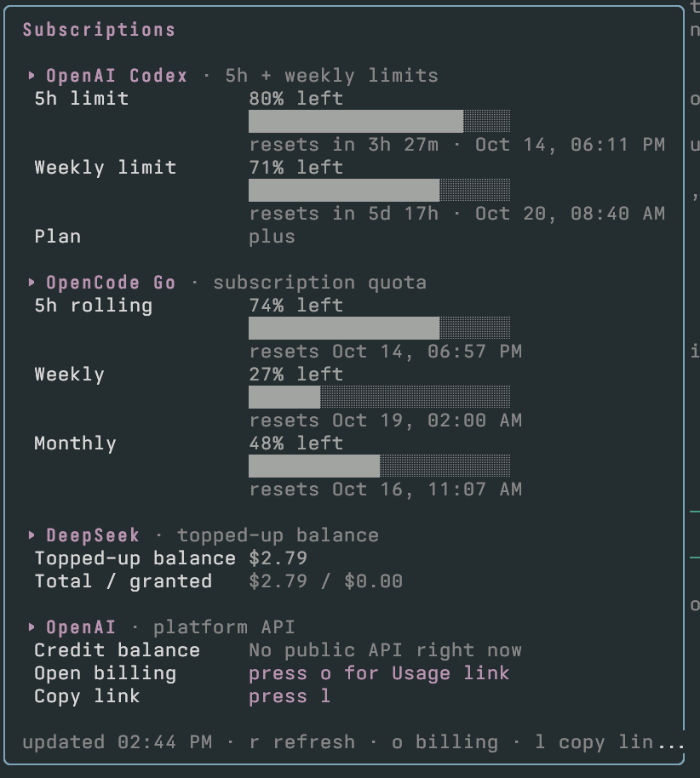This screenshot has width=700, height=778.
Task: Click the Weekly 27% left progress bar
Action: [x=379, y=397]
